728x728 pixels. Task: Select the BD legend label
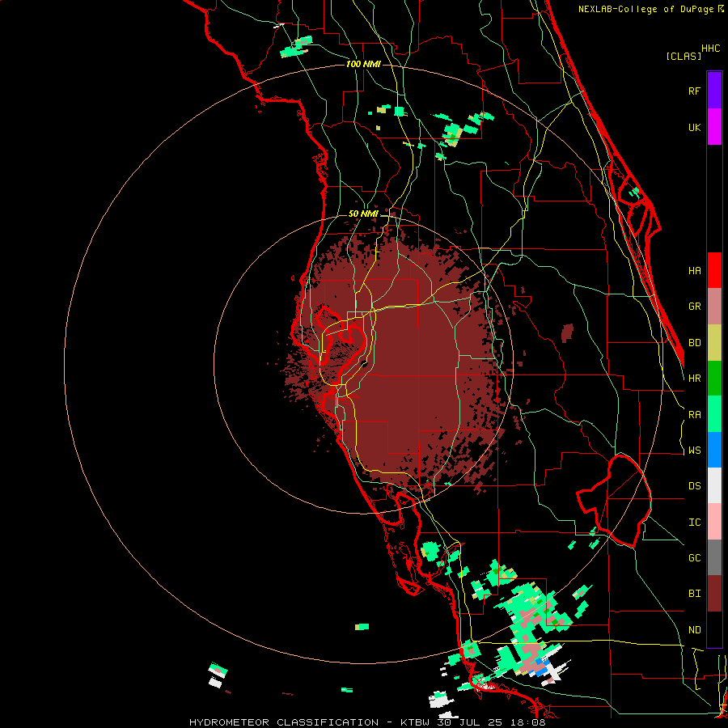[694, 343]
